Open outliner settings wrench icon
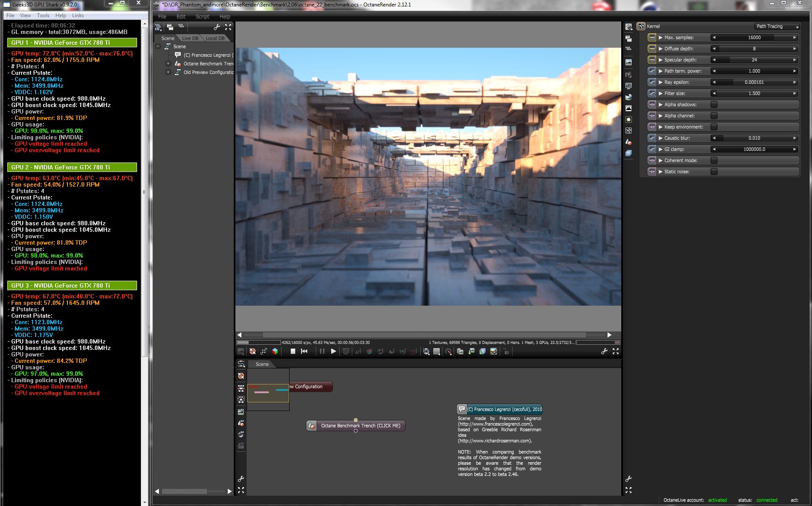This screenshot has width=812, height=506. coord(217,27)
